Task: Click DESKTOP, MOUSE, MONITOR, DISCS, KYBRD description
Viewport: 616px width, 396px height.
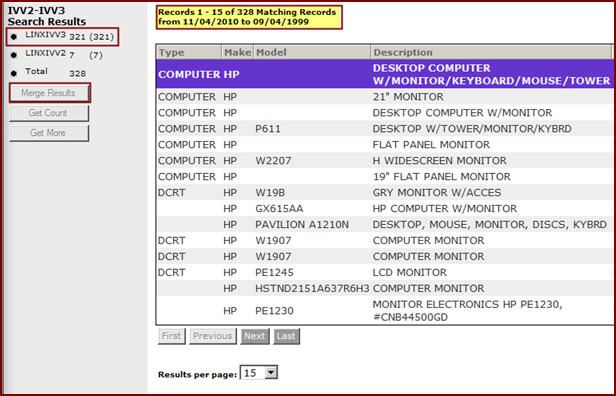Action: (490, 225)
